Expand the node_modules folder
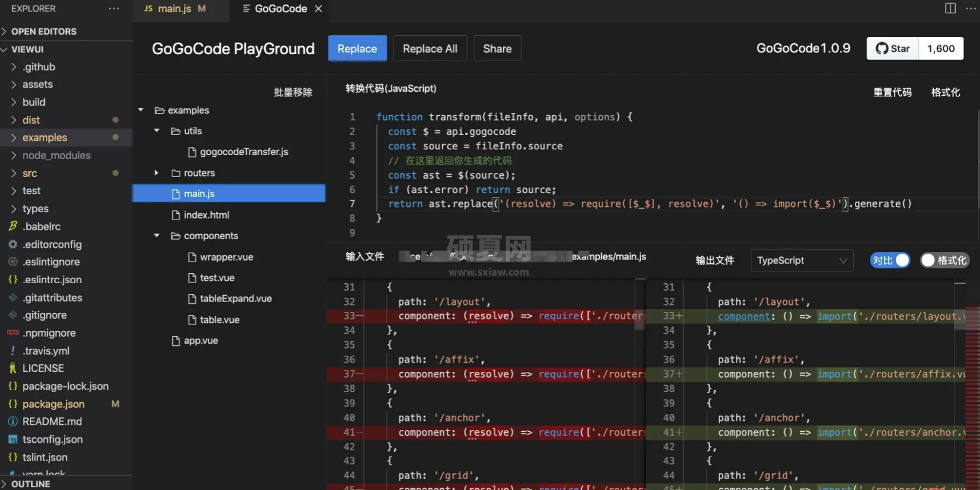Viewport: 980px width, 490px height. 66,156
